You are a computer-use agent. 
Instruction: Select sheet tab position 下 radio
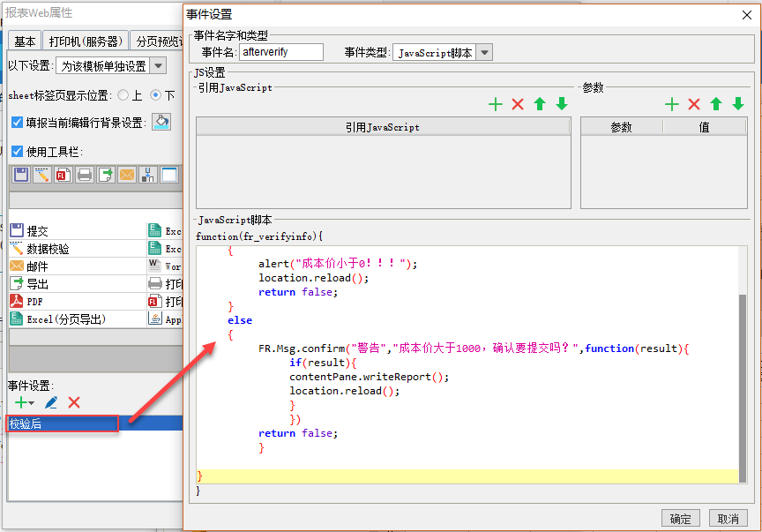[x=155, y=95]
